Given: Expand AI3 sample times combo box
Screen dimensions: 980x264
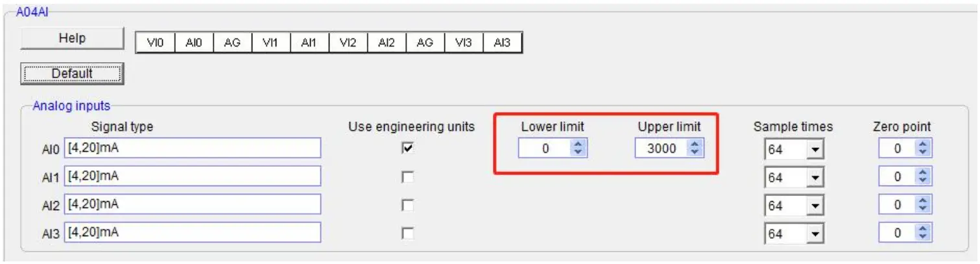Looking at the screenshot, I should click(x=815, y=234).
